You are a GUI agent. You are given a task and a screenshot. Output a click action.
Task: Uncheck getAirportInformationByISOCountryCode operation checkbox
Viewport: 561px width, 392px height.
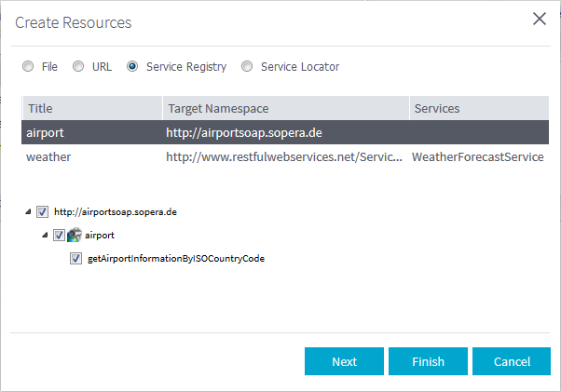[x=76, y=259]
